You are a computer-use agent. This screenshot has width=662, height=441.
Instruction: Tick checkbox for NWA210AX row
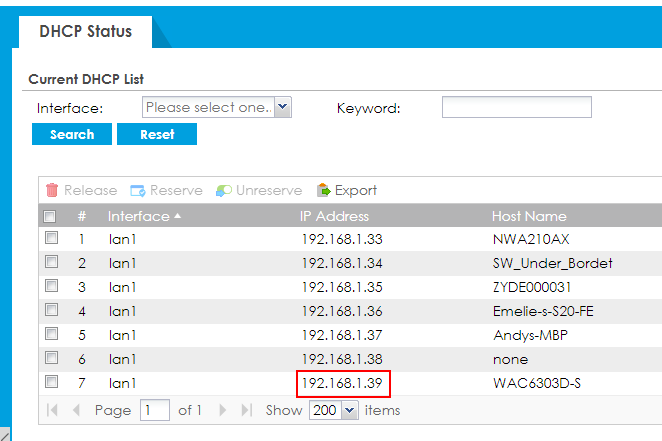pos(50,239)
